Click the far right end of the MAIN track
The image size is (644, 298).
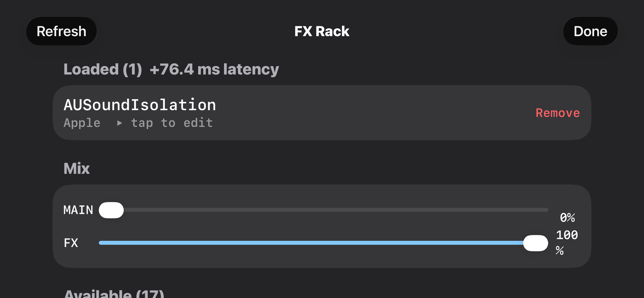click(546, 210)
